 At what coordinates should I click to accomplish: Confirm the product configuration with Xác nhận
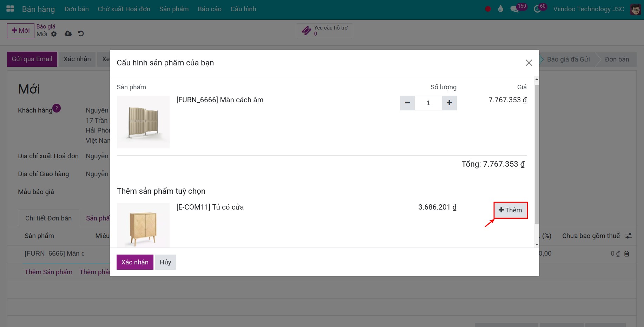(135, 262)
